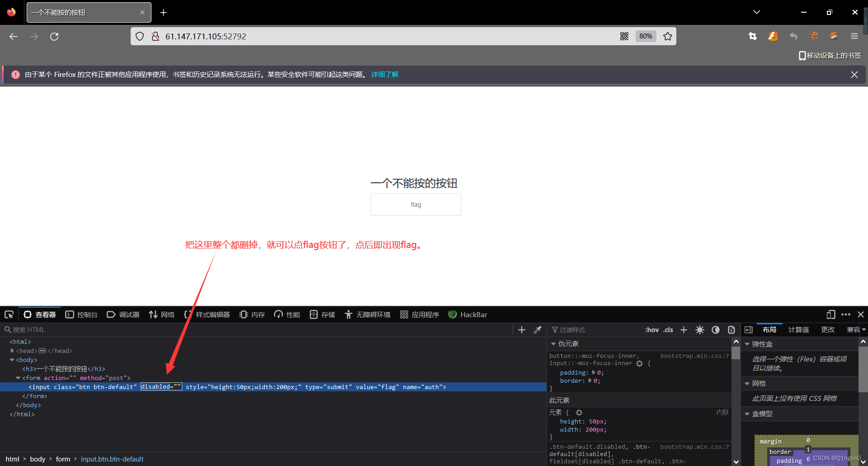Bookmark this page with the star
The width and height of the screenshot is (868, 466).
[668, 37]
